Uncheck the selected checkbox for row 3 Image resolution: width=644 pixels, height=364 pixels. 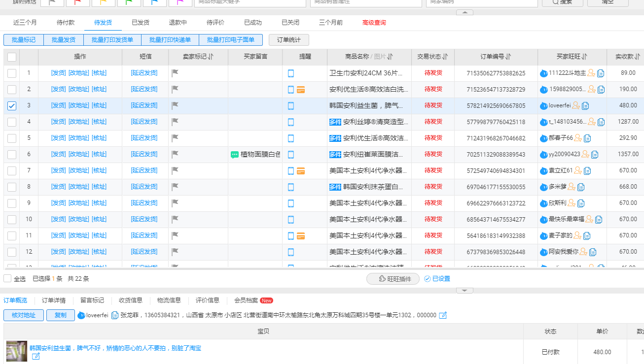tap(12, 106)
